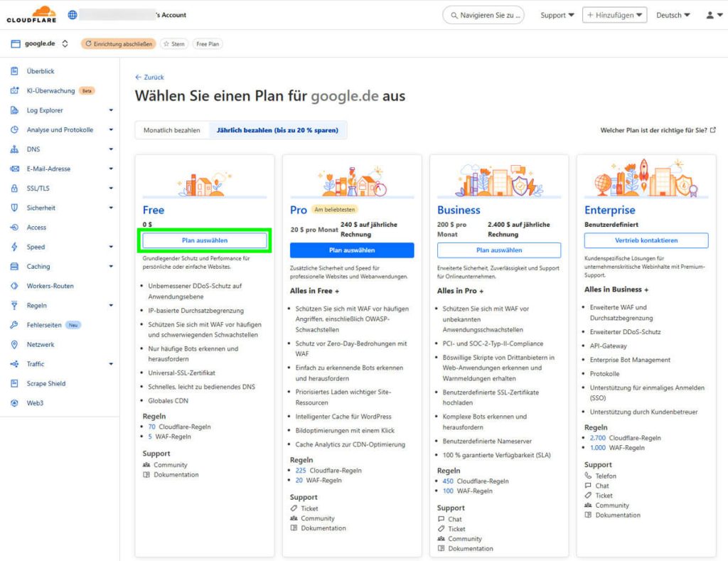Click the google.de site window icon
This screenshot has height=561, width=728.
pyautogui.click(x=16, y=43)
